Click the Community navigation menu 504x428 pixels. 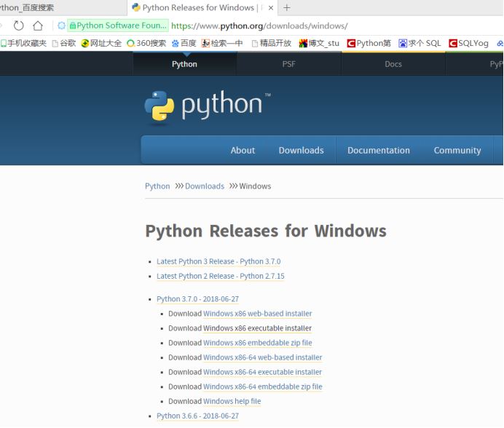457,150
